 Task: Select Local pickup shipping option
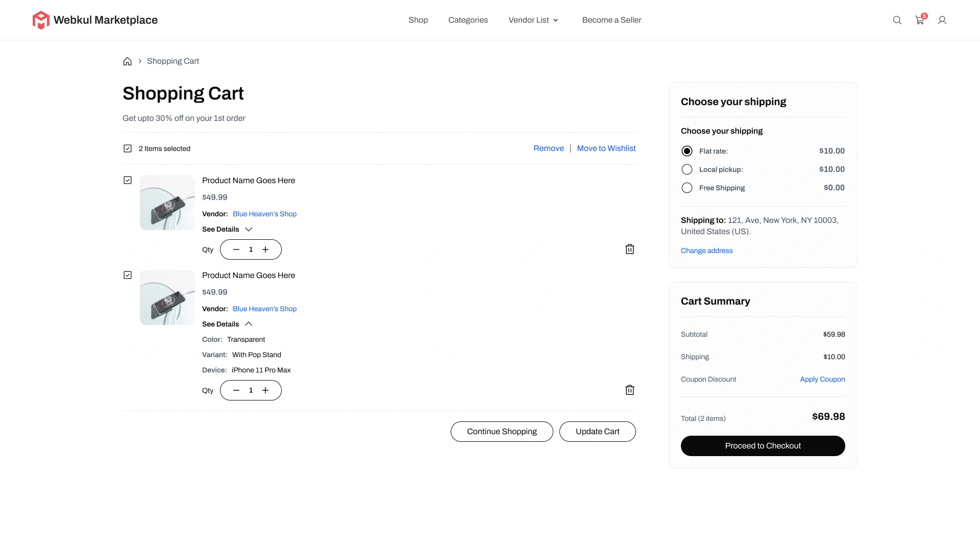click(x=687, y=169)
